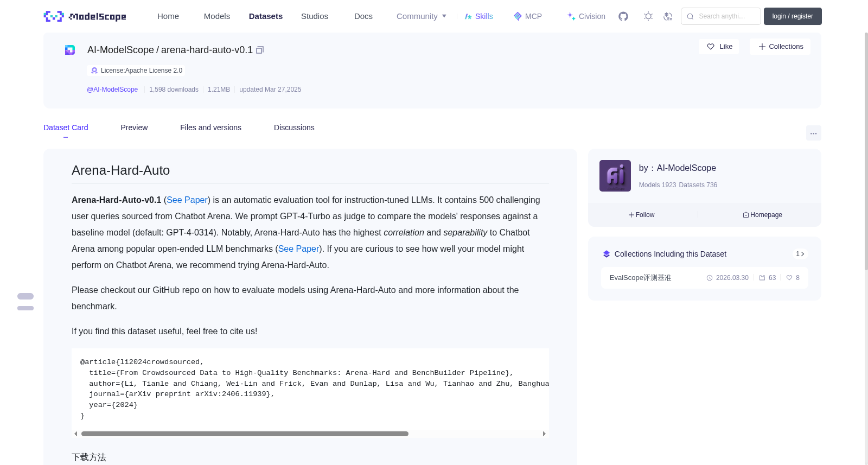Image resolution: width=868 pixels, height=465 pixels.
Task: Click the login / register button
Action: pyautogui.click(x=793, y=16)
